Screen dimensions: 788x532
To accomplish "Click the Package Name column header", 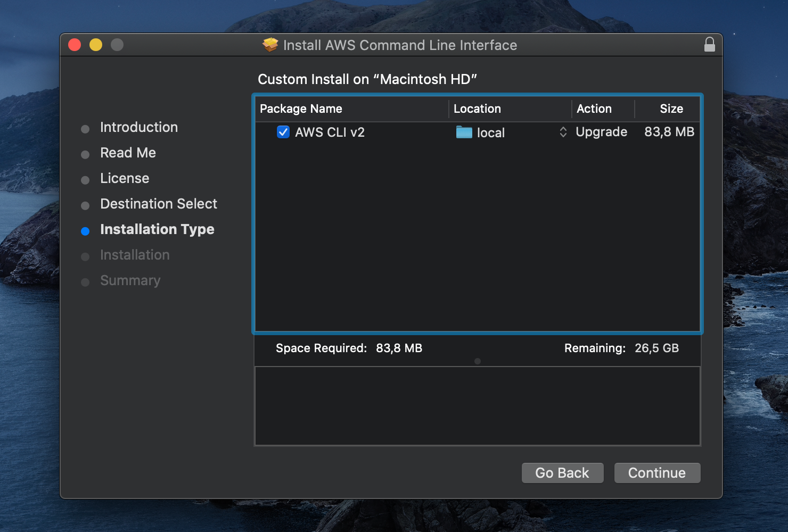I will point(352,109).
